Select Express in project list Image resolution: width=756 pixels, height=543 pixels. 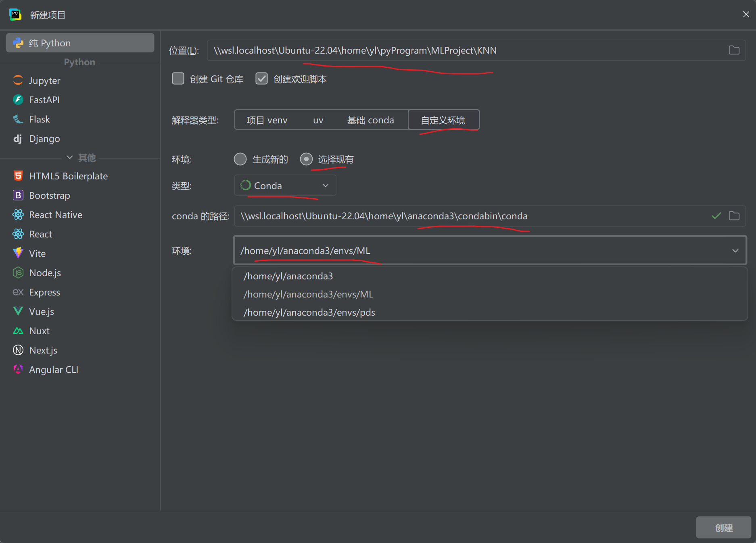80,292
